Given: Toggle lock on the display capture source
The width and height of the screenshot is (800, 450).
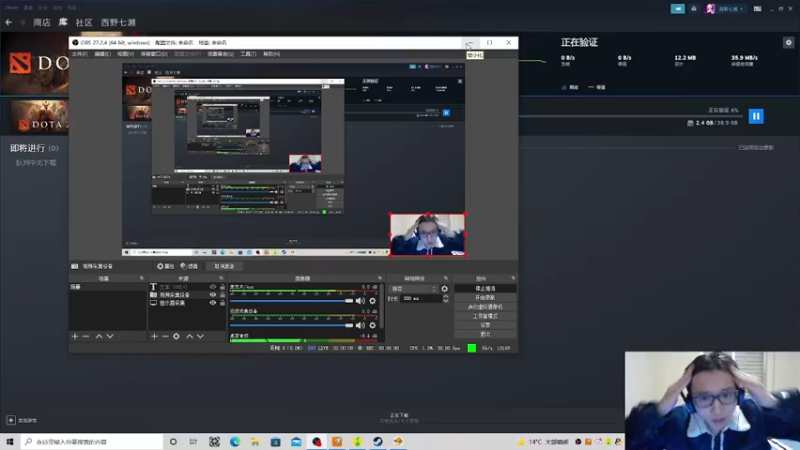Looking at the screenshot, I should pos(222,303).
